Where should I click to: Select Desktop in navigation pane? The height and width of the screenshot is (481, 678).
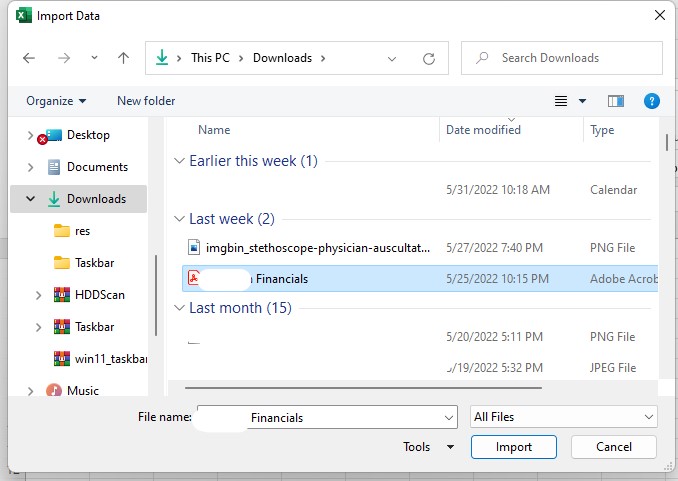point(88,135)
